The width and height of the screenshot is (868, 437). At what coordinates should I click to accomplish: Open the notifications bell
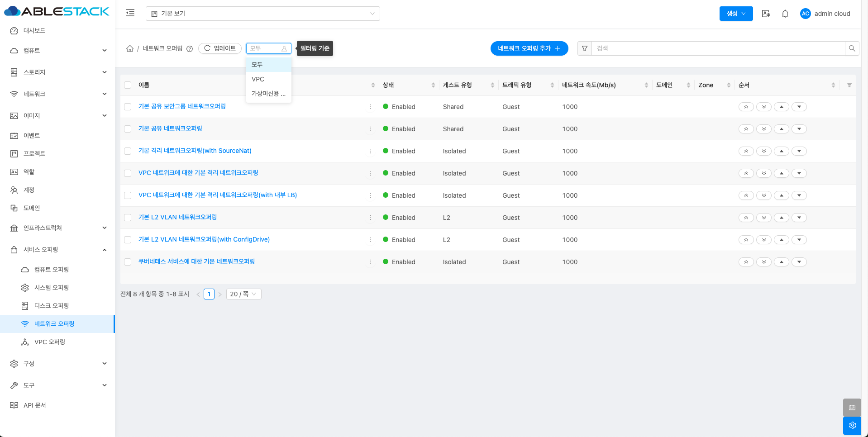(785, 14)
